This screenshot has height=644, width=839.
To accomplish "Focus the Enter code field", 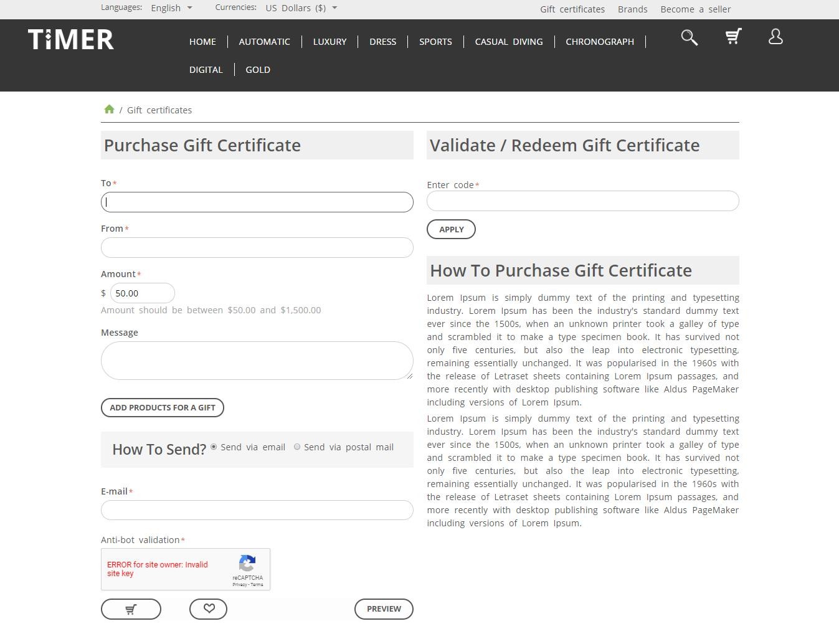I will 583,201.
